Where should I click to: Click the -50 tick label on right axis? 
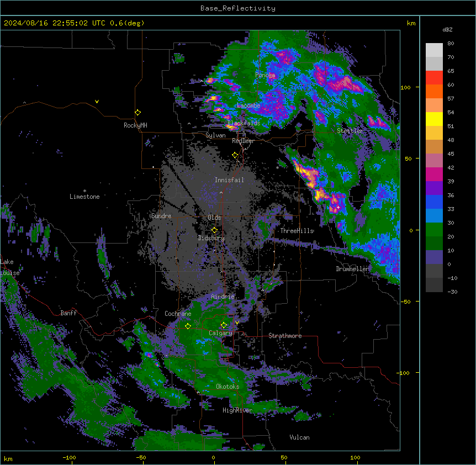405,302
